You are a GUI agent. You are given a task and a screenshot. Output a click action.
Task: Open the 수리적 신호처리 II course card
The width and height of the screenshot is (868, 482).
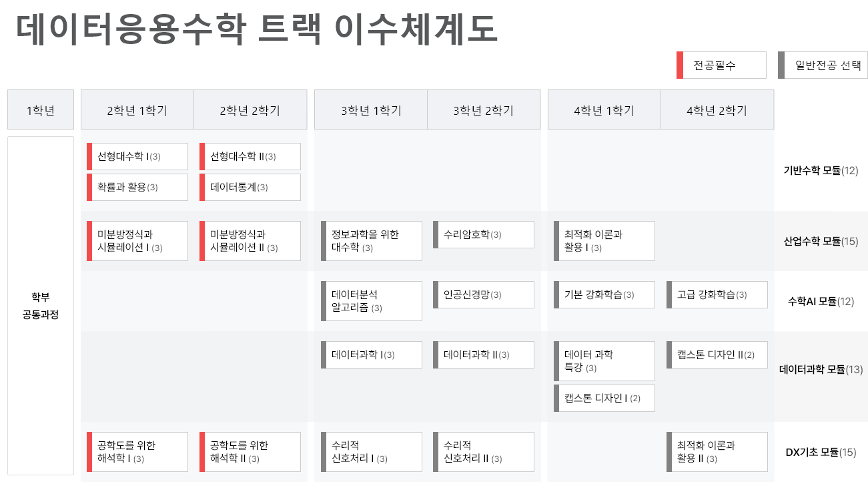coord(484,452)
